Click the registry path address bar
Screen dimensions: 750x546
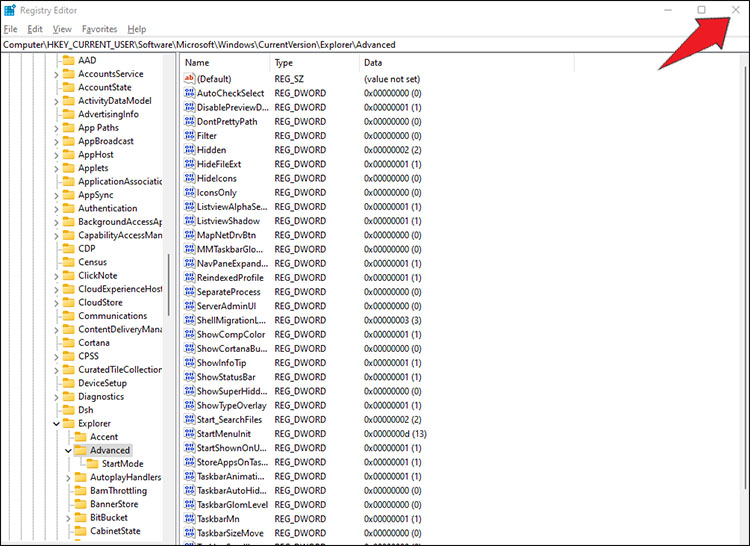[x=375, y=44]
